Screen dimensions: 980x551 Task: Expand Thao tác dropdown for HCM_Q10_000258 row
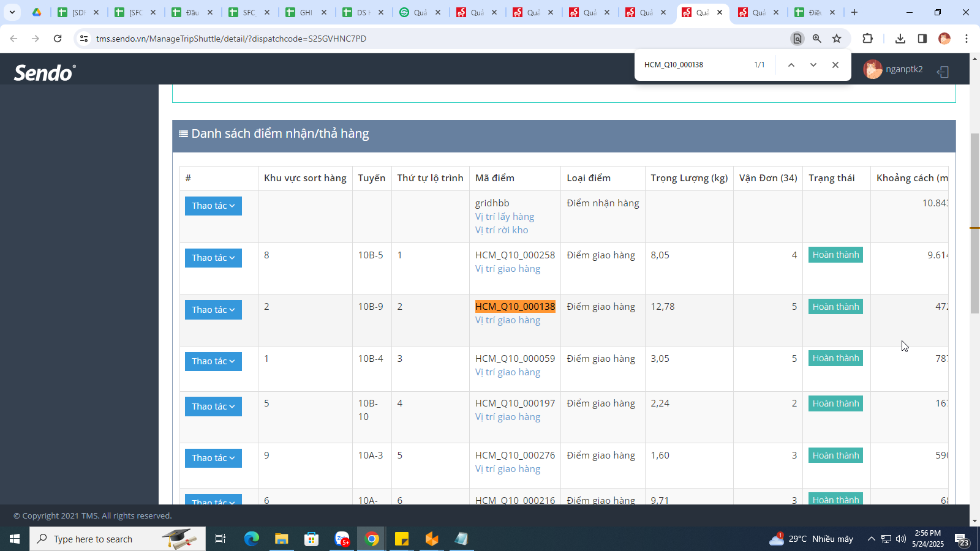[213, 258]
